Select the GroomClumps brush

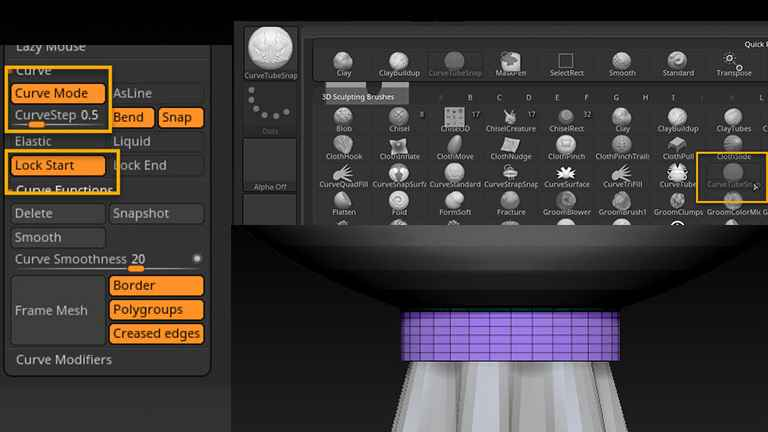(678, 204)
